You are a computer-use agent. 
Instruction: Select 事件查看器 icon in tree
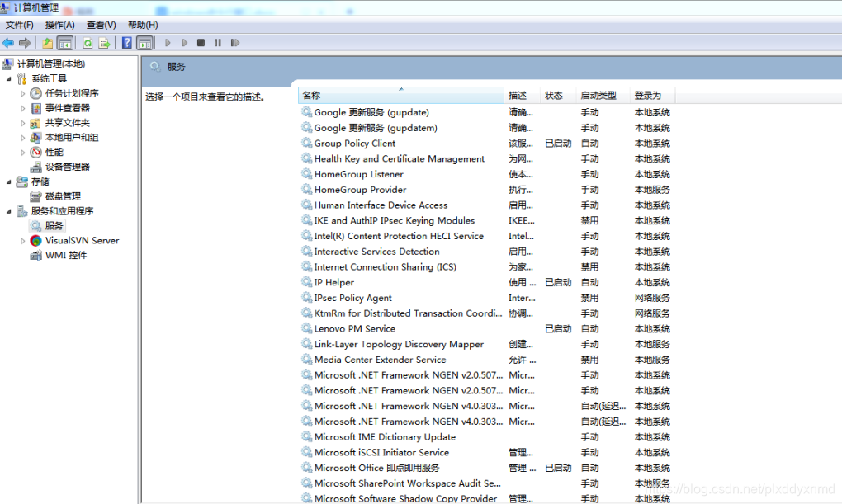click(x=36, y=108)
